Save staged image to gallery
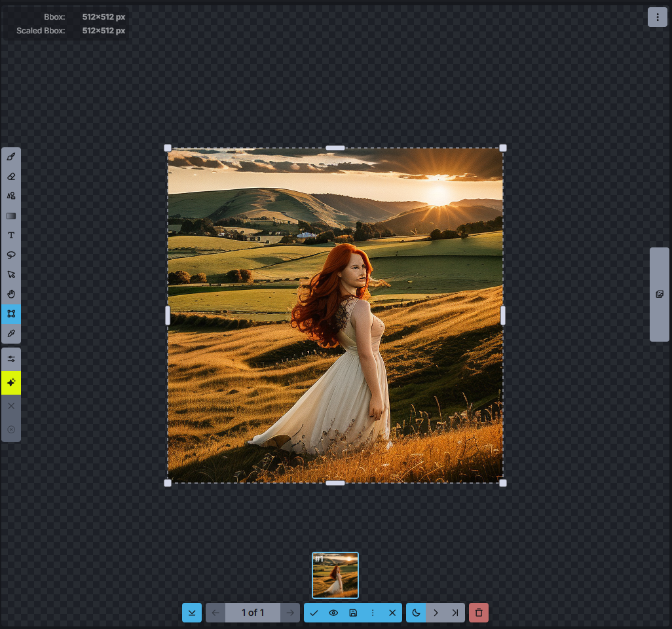Image resolution: width=672 pixels, height=629 pixels. pos(353,613)
